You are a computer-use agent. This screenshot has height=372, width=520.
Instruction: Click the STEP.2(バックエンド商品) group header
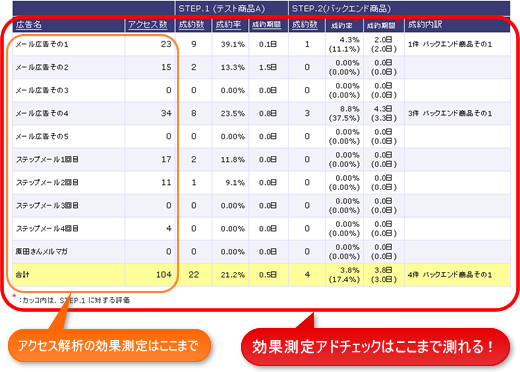click(341, 9)
